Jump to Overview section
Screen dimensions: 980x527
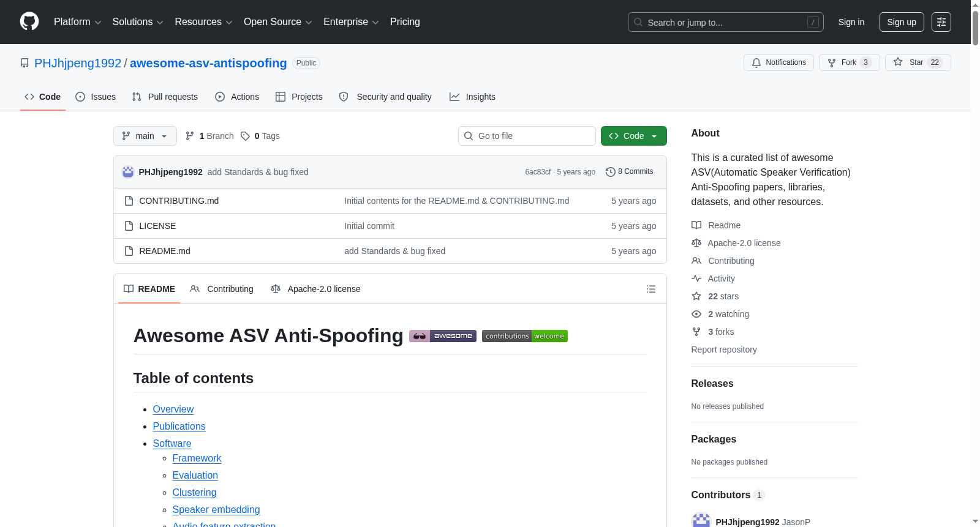coord(173,409)
